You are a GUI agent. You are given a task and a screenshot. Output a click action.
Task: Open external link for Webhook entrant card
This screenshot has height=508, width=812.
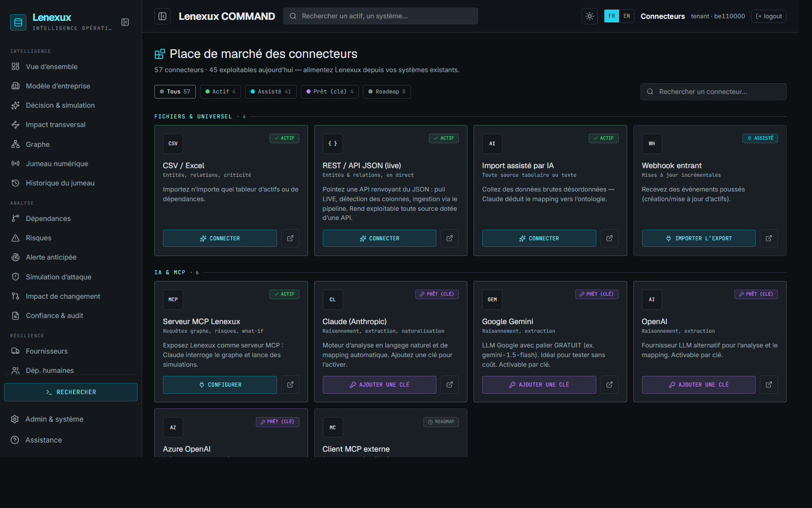coord(769,238)
